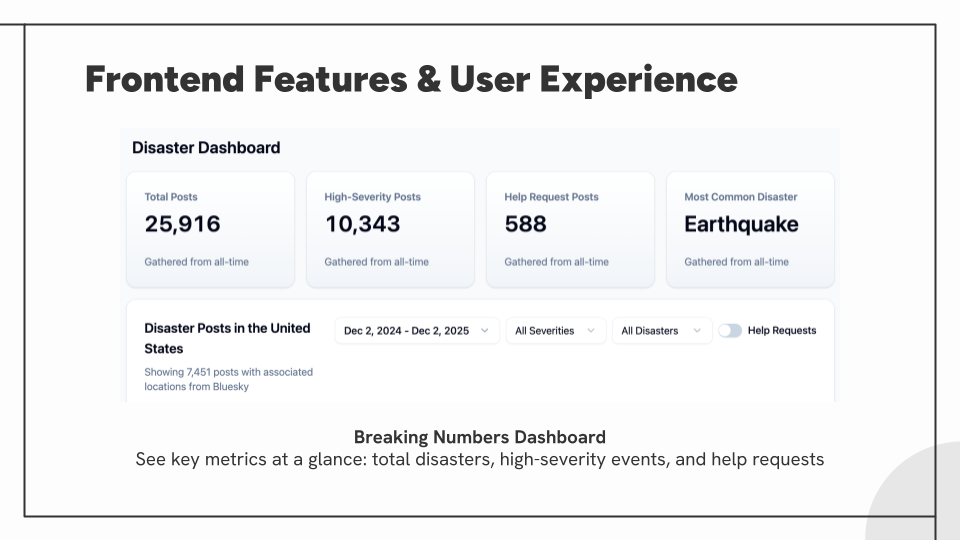960x540 pixels.
Task: Click the Showing 7,451 posts subtitle
Action: click(x=228, y=379)
